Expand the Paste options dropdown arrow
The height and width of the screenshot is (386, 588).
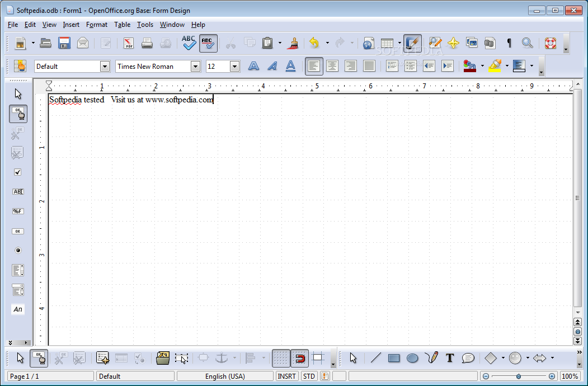coord(280,43)
